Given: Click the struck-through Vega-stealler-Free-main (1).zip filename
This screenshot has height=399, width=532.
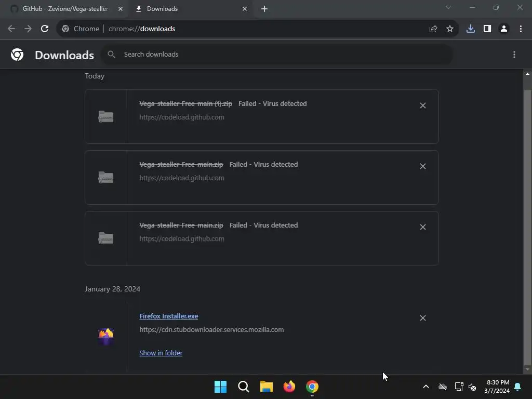Looking at the screenshot, I should click(x=185, y=103).
